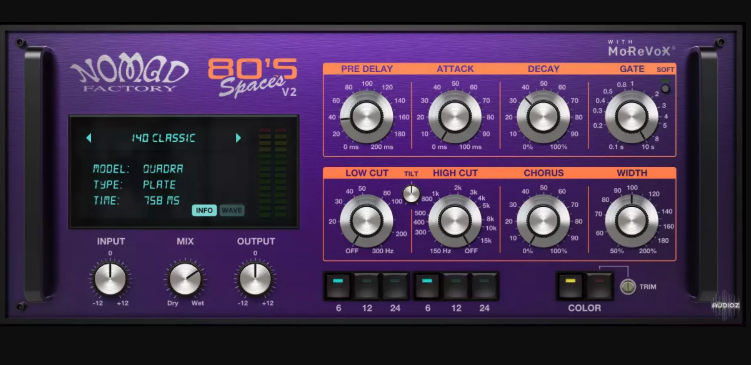Toggle the red COLOR button
The image size is (751, 365).
600,286
